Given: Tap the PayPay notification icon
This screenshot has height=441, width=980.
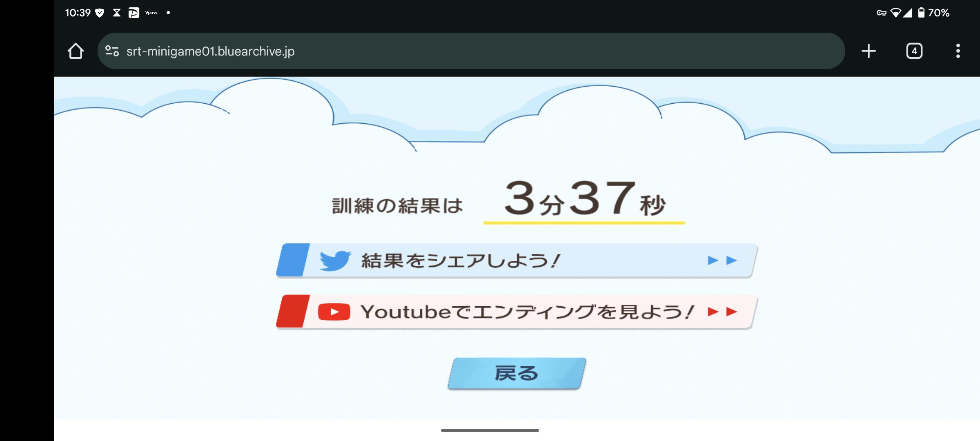Looking at the screenshot, I should [x=134, y=13].
